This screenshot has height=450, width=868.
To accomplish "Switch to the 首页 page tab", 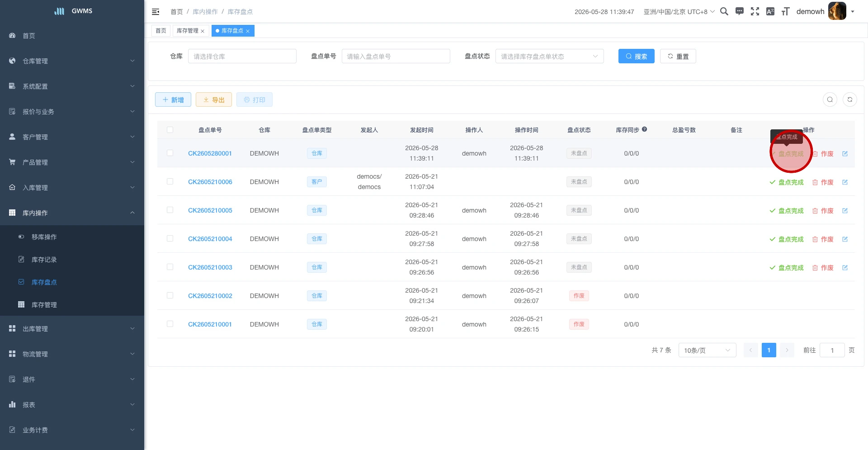I will click(x=161, y=31).
